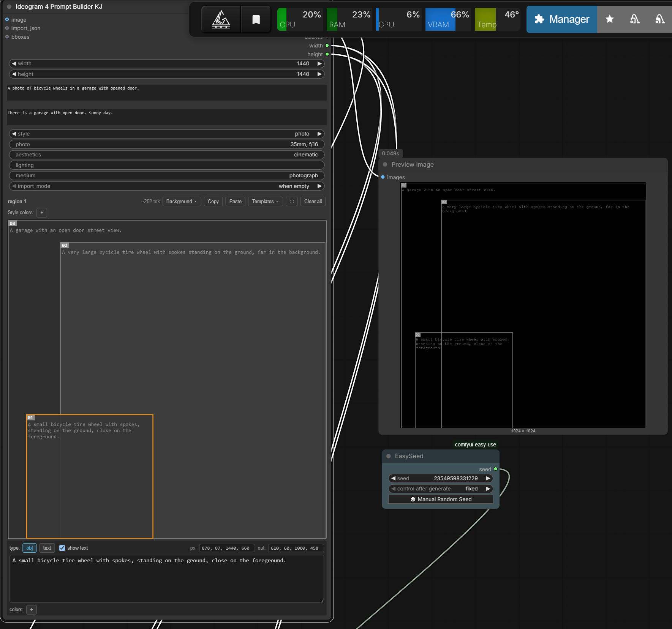
Task: Decrease height with the left arrow
Action: coord(14,74)
